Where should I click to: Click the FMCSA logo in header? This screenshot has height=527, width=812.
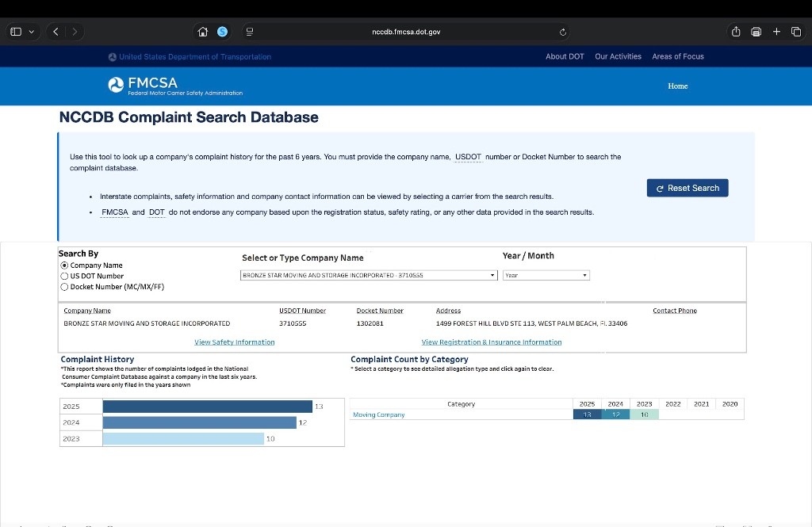point(143,86)
